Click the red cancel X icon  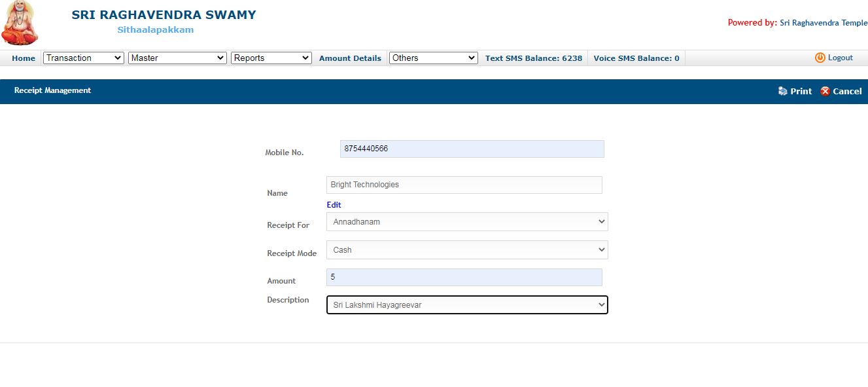825,91
